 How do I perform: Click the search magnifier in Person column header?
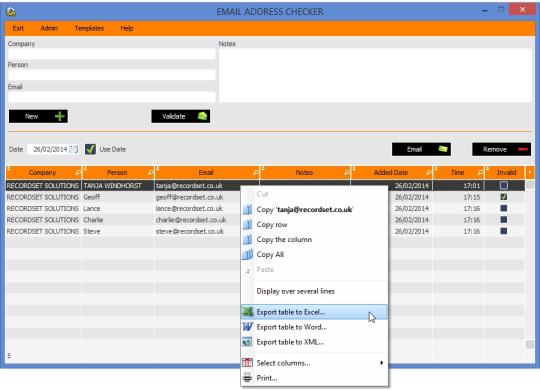click(150, 172)
